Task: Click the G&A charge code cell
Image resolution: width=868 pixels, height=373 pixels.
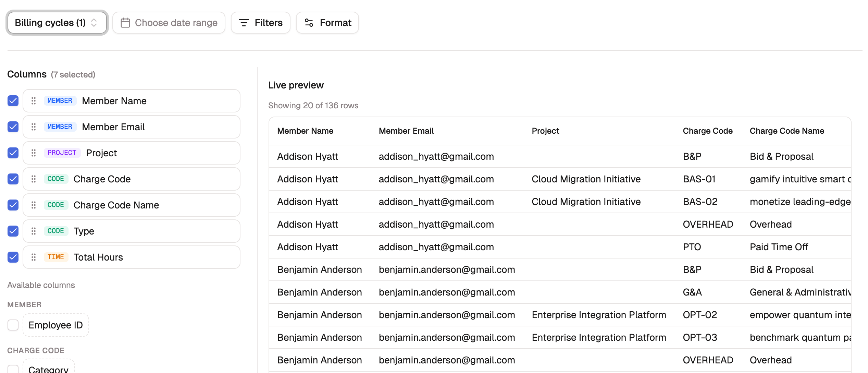Action: [x=692, y=292]
